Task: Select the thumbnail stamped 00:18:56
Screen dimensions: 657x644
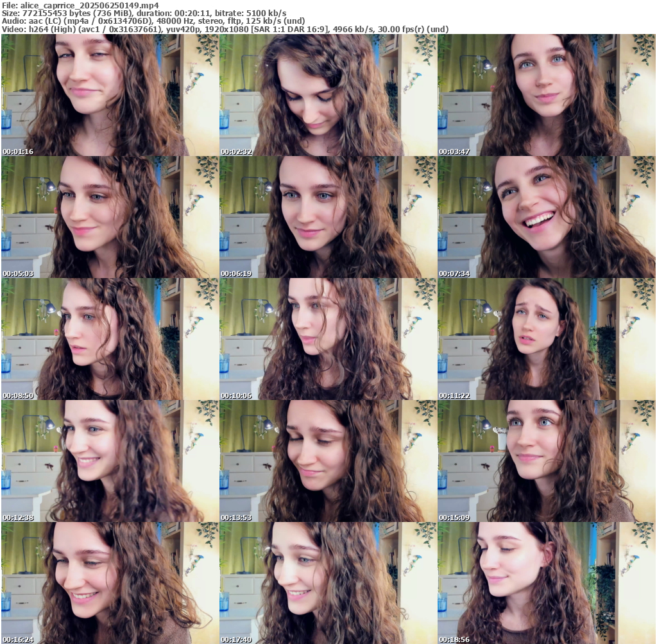Action: click(x=547, y=583)
